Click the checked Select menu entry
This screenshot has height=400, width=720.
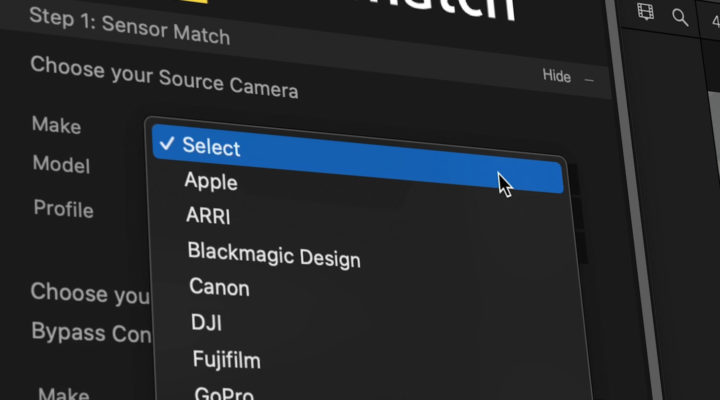(x=357, y=159)
